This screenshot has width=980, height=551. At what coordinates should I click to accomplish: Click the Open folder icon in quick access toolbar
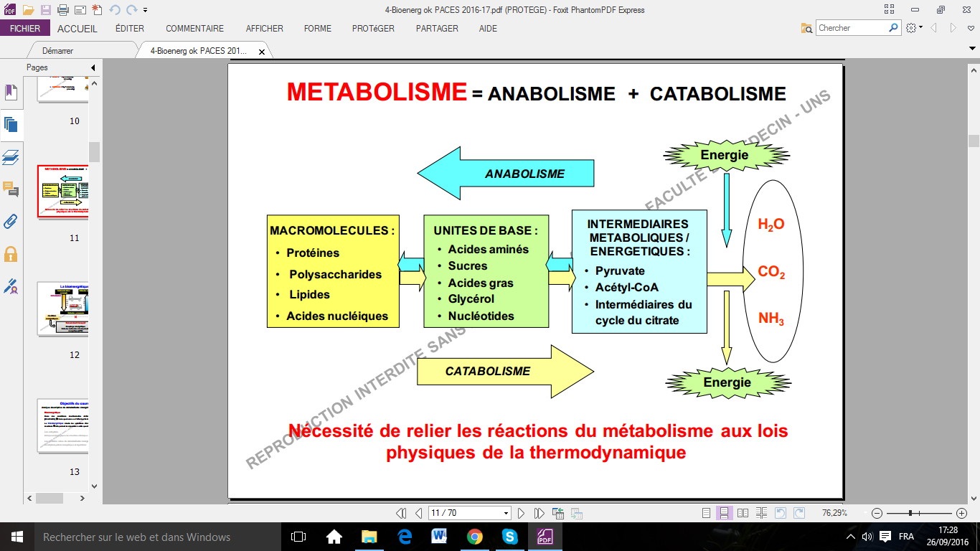(x=28, y=10)
